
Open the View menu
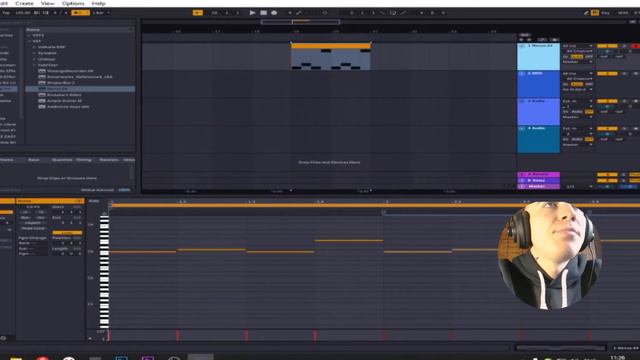47,3
